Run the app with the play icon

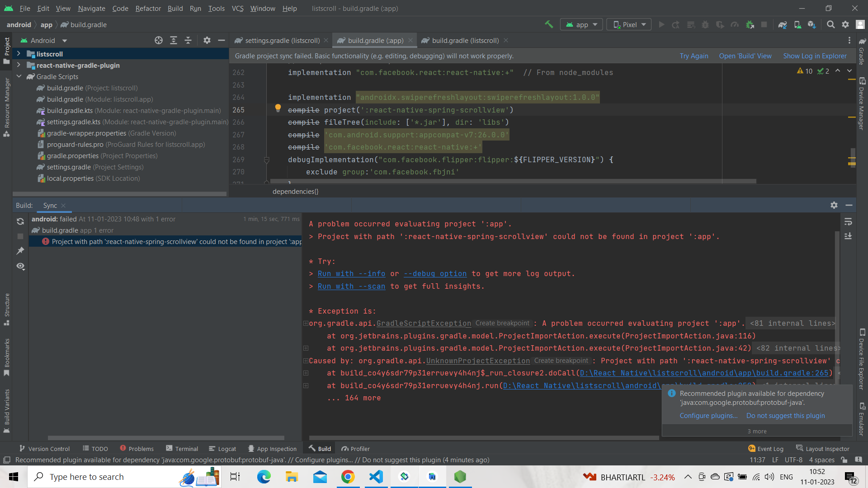pyautogui.click(x=661, y=24)
